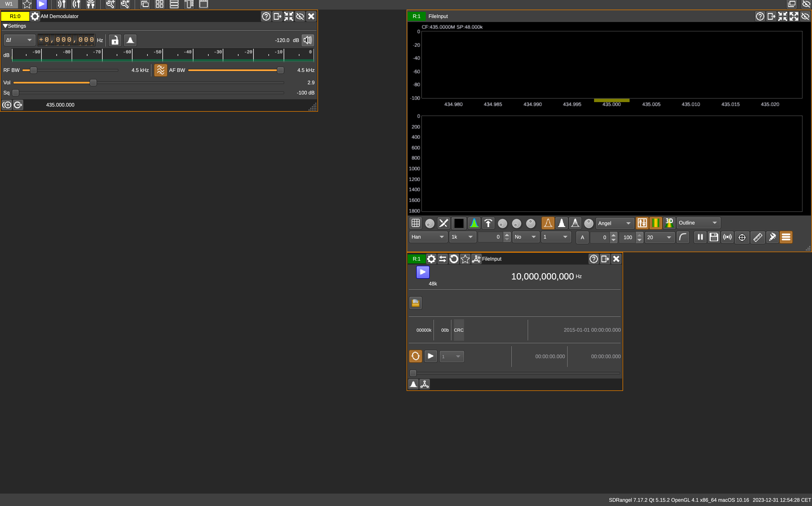Viewport: 812px width, 506px height.
Task: Open the spectrum measurements ruler tool
Action: pos(758,237)
